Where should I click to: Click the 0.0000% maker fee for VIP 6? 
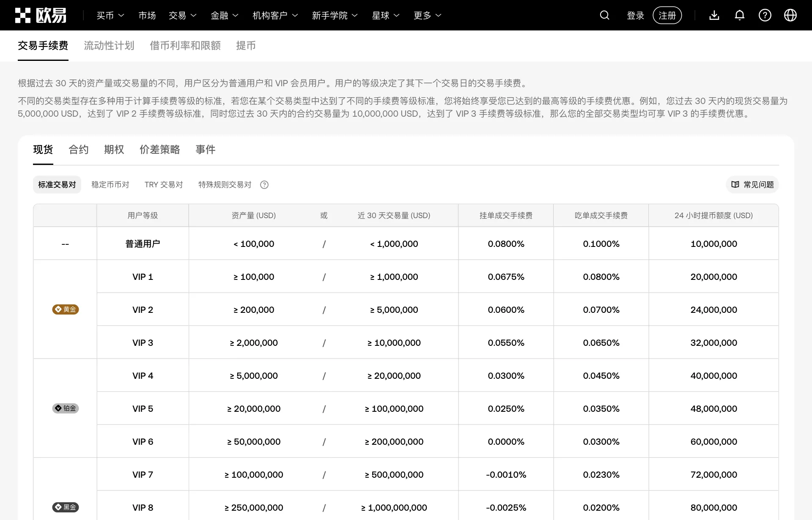506,442
